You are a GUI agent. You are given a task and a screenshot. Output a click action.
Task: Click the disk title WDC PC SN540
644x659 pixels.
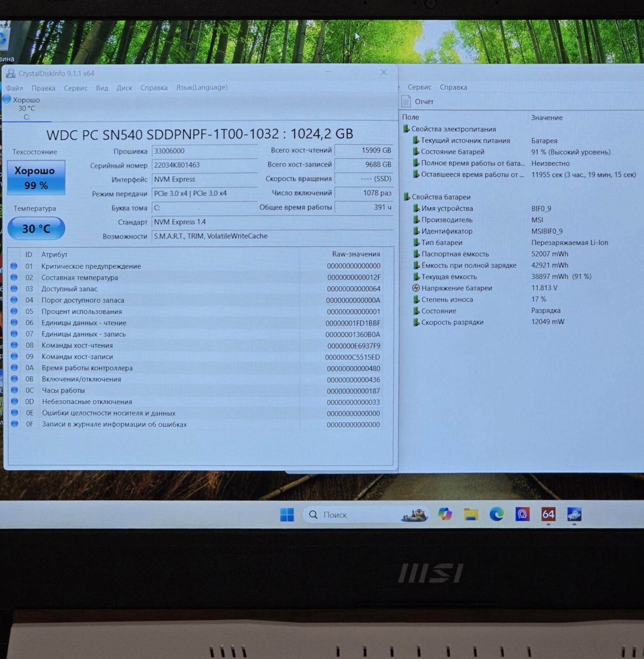(199, 134)
